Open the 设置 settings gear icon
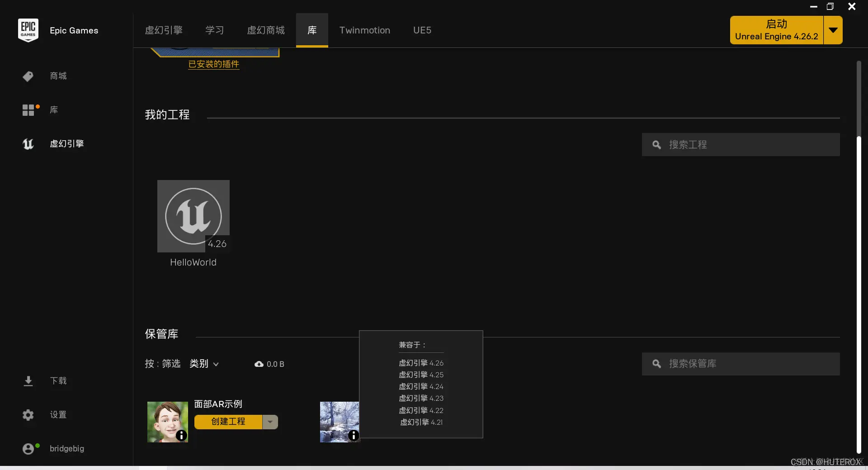This screenshot has width=868, height=470. [28, 415]
